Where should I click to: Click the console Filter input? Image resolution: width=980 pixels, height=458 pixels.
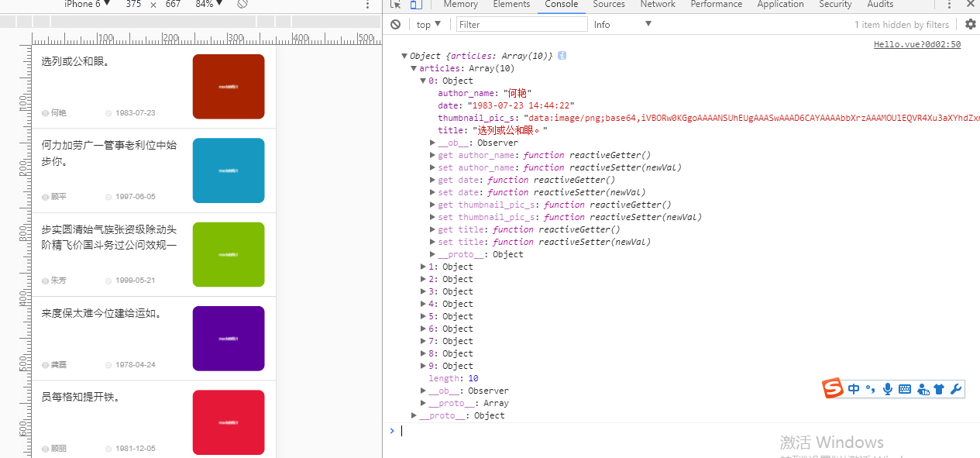(x=522, y=25)
